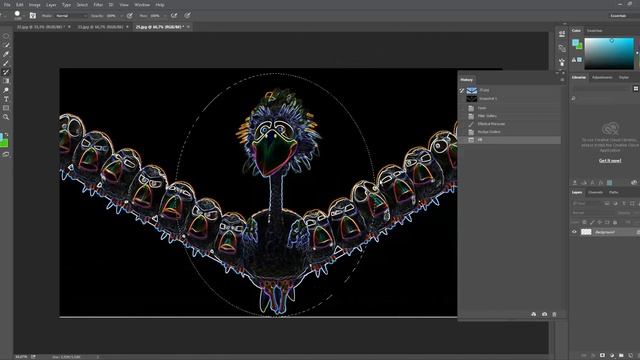This screenshot has width=640, height=360.
Task: Click the Libraries search field
Action: (604, 98)
